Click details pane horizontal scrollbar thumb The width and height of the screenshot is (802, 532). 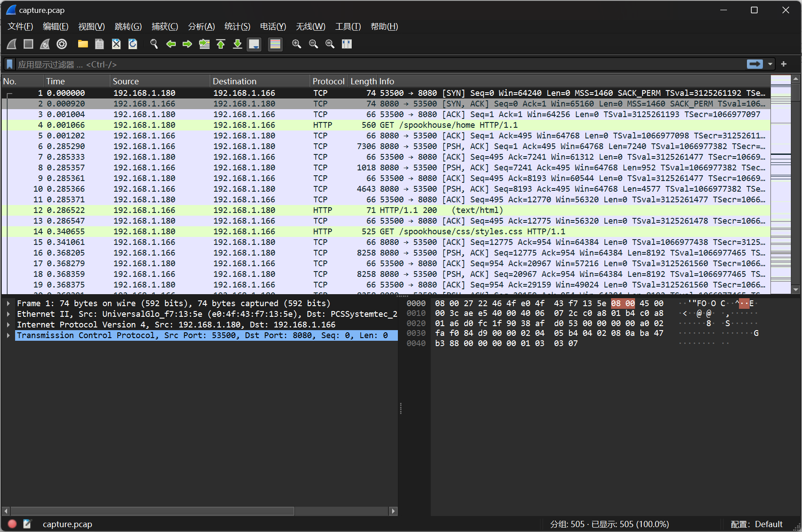click(x=152, y=511)
